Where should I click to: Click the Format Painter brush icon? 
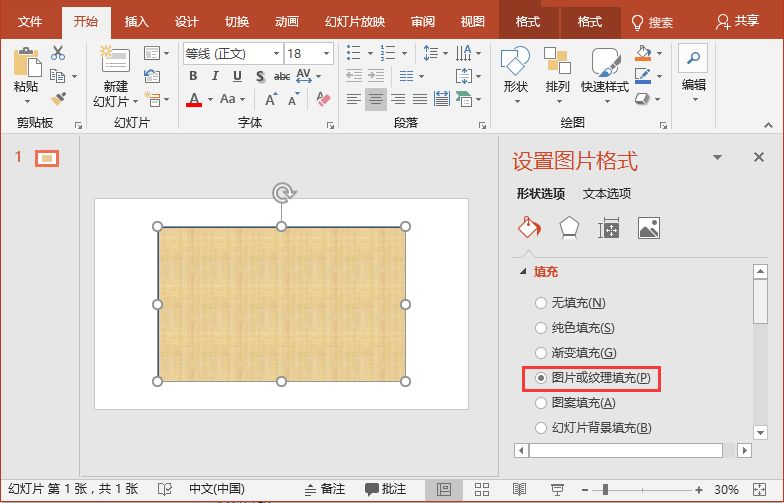point(58,99)
